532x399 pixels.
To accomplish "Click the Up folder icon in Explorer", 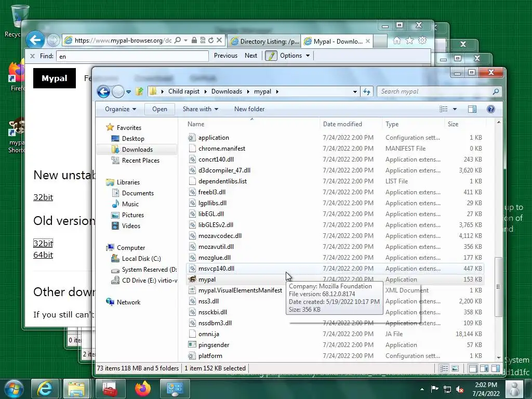I will click(x=139, y=91).
